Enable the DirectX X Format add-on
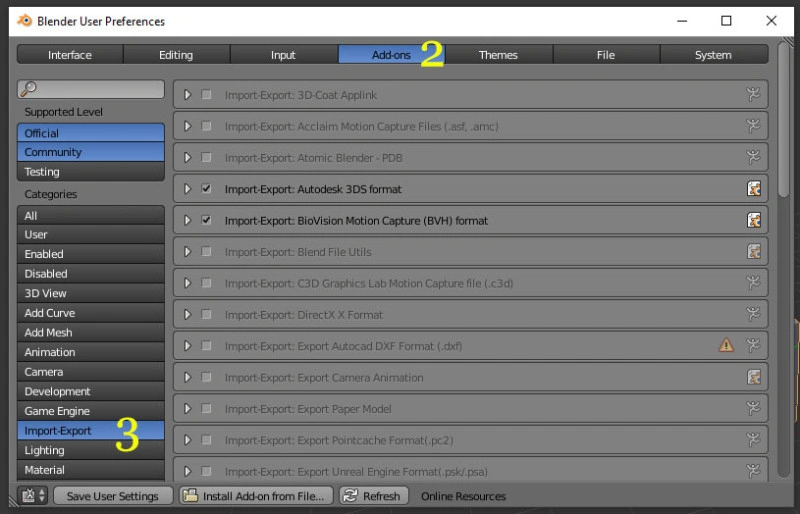This screenshot has height=514, width=800. [x=206, y=314]
